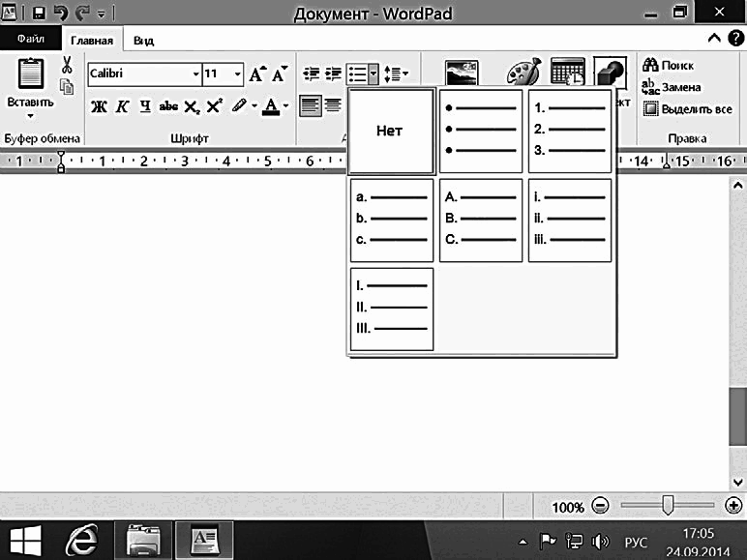Viewport: 747px width, 560px height.
Task: Increase font size with grow font icon
Action: click(257, 74)
